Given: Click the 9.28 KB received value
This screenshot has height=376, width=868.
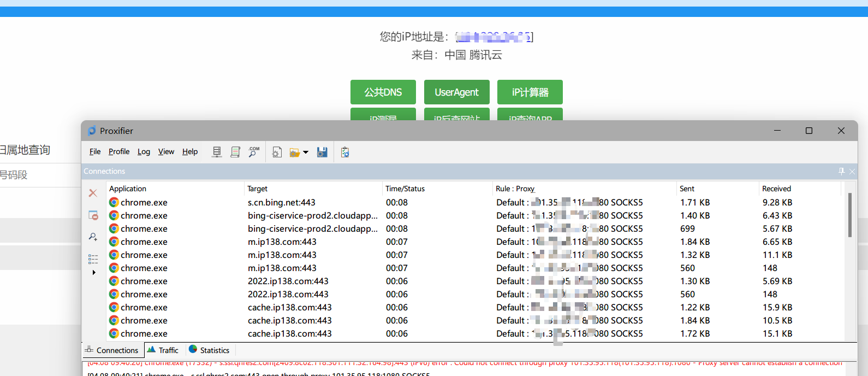Looking at the screenshot, I should point(777,202).
